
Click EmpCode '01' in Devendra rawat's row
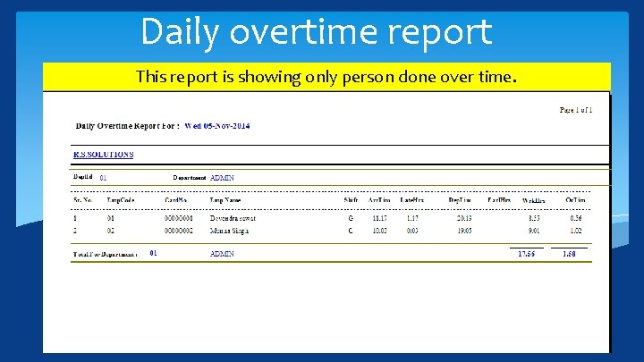111,218
